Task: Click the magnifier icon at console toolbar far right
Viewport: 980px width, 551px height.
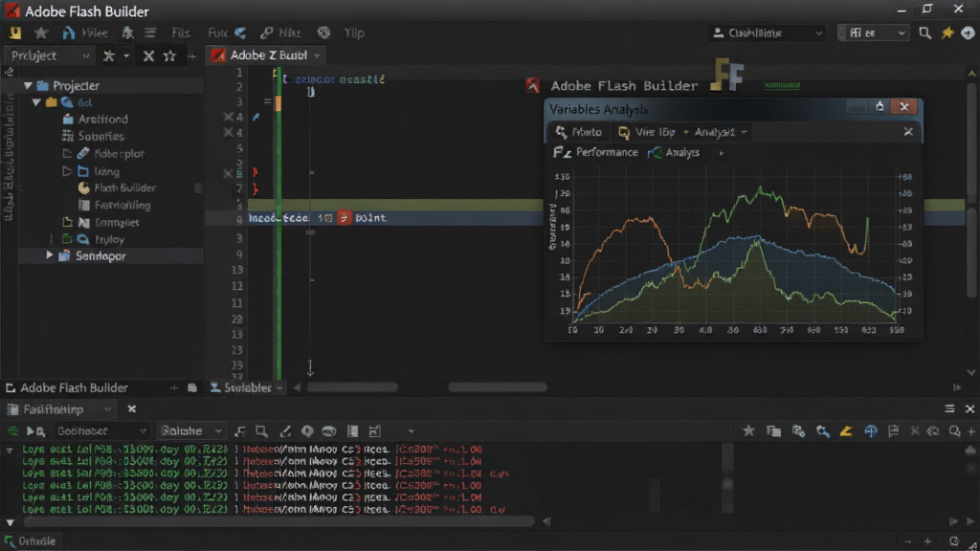Action: tap(954, 431)
